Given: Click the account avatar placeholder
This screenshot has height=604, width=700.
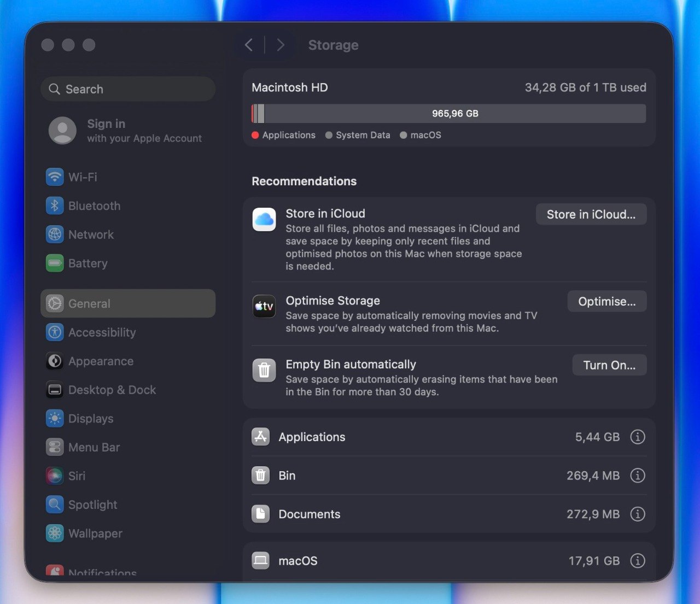Looking at the screenshot, I should 63,131.
